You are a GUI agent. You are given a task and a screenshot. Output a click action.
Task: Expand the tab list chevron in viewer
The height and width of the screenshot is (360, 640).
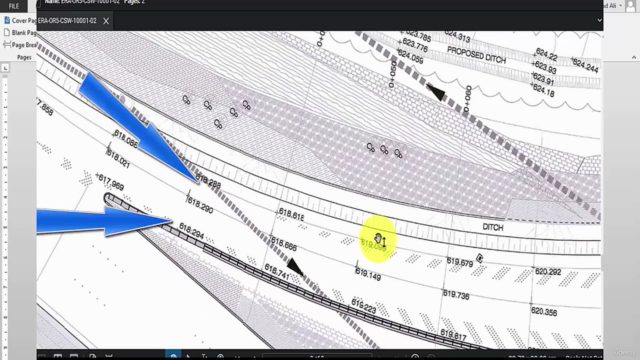point(599,20)
